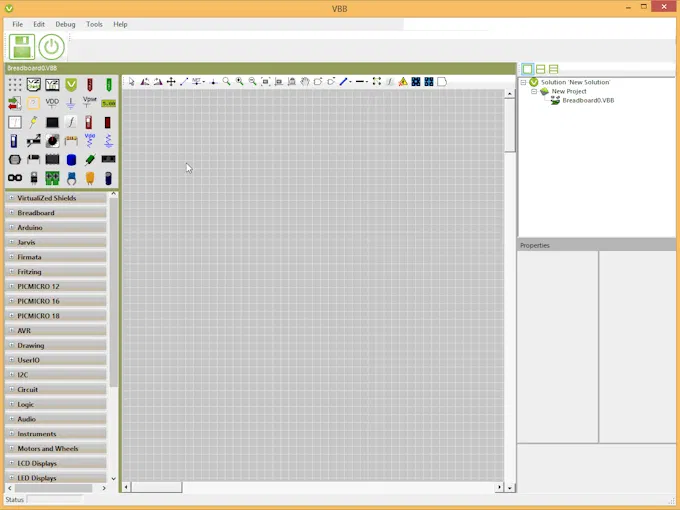
Task: Switch to two-pane split layout view
Action: click(x=540, y=69)
